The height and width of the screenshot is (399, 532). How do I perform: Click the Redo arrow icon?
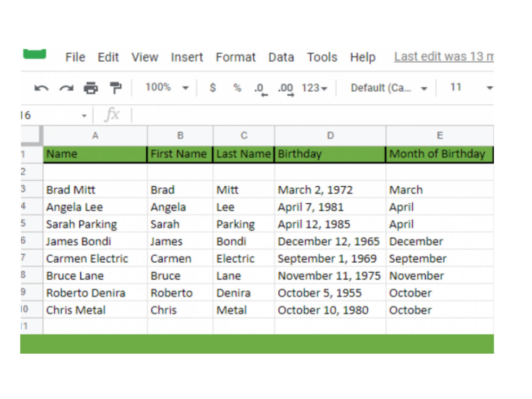click(66, 88)
